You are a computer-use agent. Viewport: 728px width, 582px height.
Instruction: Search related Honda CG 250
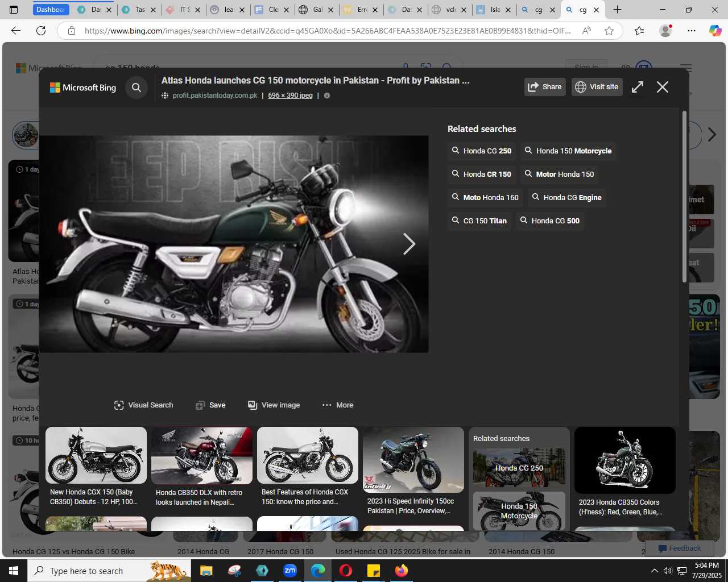pyautogui.click(x=481, y=151)
